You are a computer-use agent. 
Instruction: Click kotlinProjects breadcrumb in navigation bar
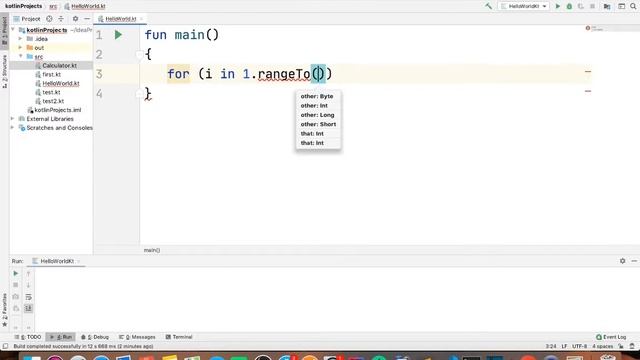pos(24,6)
